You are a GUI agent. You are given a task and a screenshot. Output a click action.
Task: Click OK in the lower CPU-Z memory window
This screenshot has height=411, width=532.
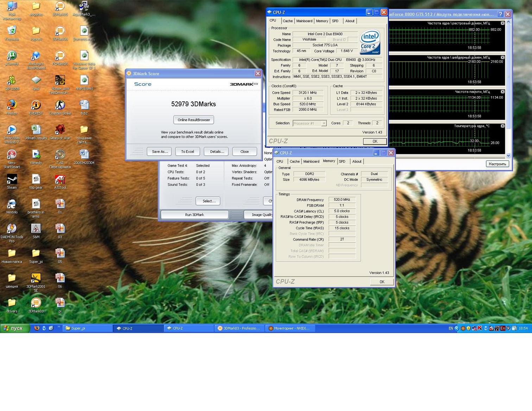[382, 282]
